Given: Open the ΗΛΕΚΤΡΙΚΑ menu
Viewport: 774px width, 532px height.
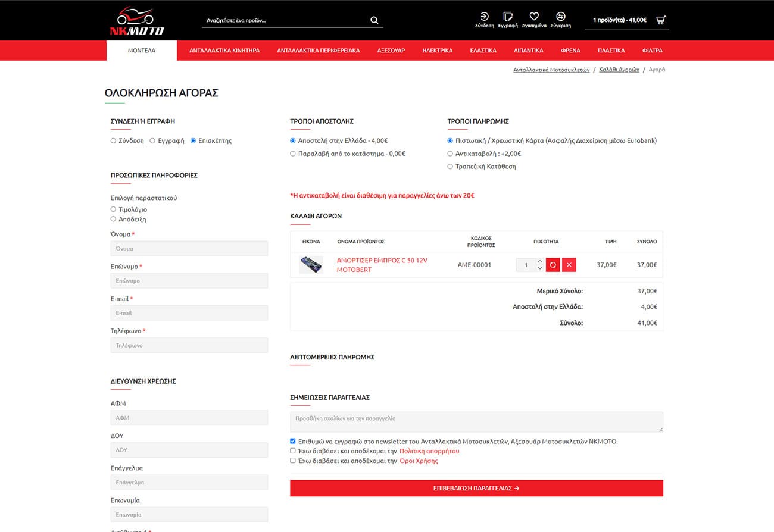Looking at the screenshot, I should [438, 51].
